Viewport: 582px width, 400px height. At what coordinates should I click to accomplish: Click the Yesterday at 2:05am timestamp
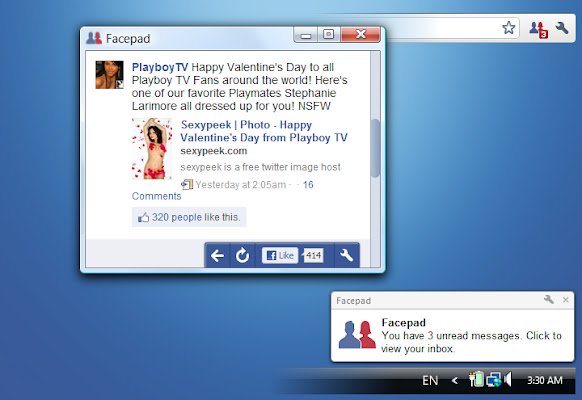pyautogui.click(x=241, y=185)
